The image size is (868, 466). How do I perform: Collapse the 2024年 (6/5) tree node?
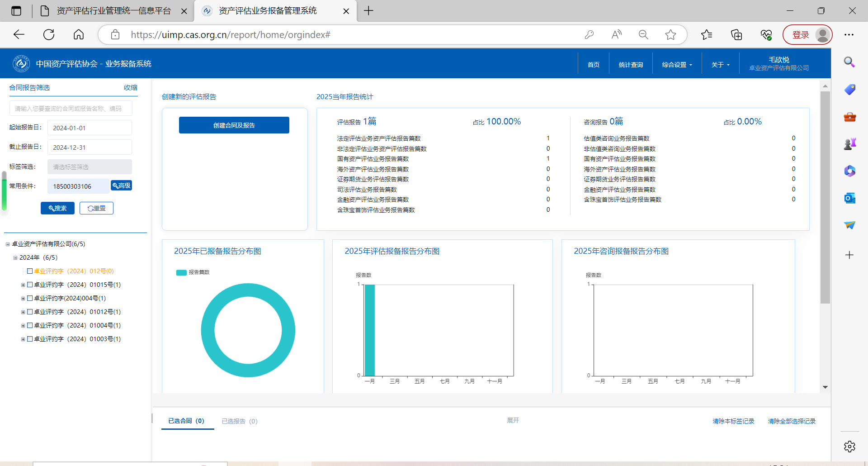(15, 258)
